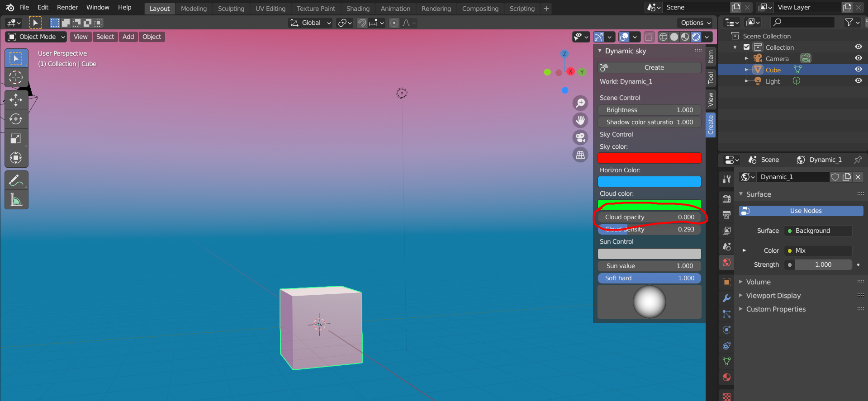Switch to wireframe viewport shading
The image size is (868, 401).
(663, 37)
